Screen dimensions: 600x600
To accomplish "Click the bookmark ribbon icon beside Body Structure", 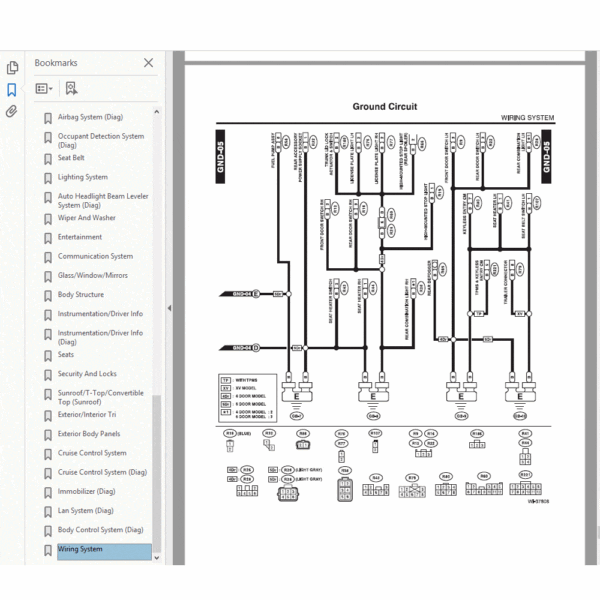I will pos(48,296).
